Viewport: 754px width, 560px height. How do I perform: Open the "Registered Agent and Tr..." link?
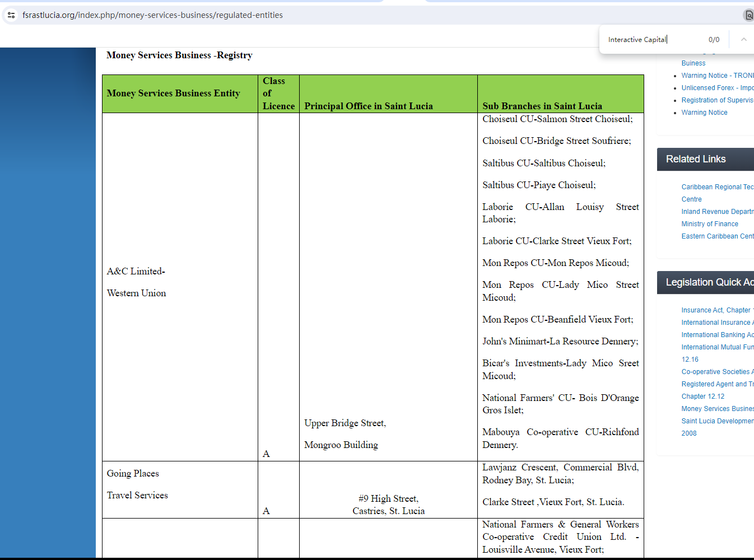(x=718, y=384)
